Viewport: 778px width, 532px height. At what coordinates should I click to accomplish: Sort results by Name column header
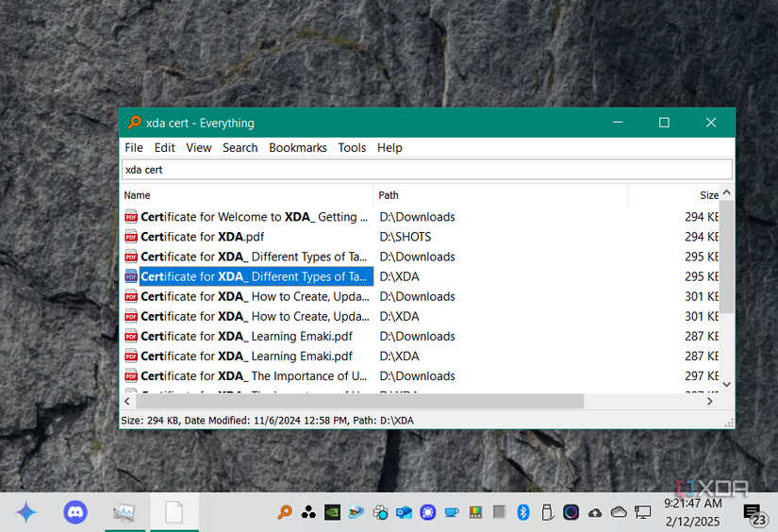click(246, 195)
